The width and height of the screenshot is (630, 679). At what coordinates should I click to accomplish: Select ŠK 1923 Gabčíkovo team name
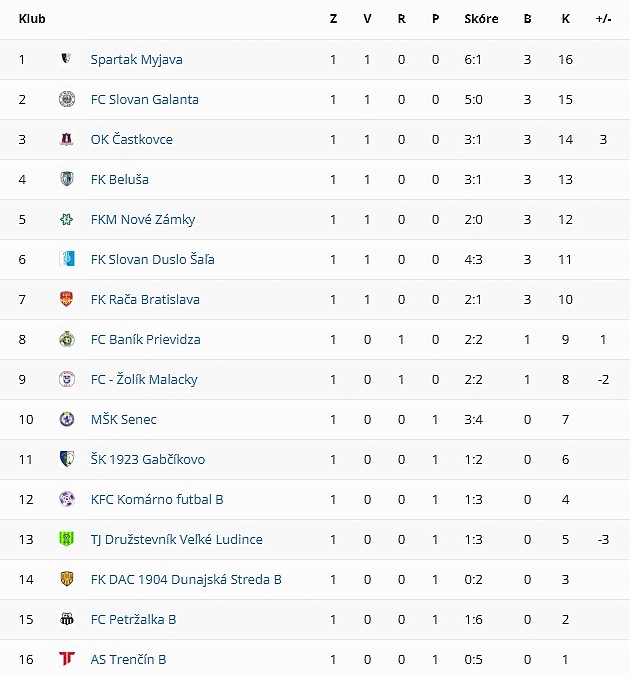[x=148, y=459]
